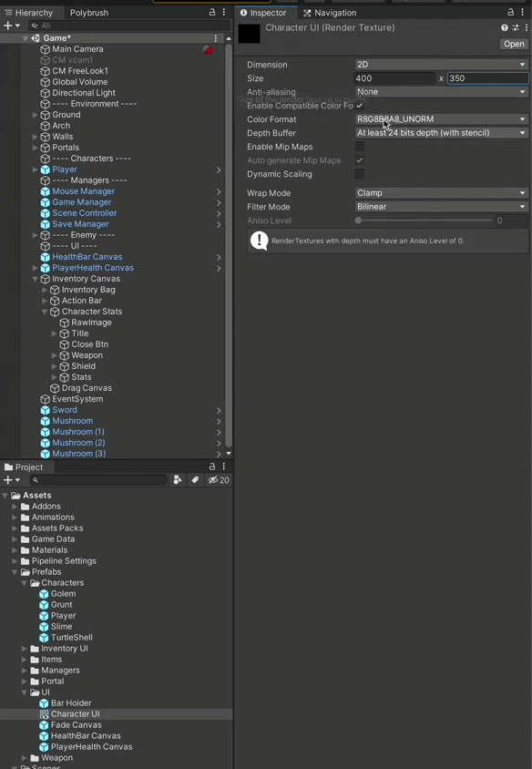The height and width of the screenshot is (769, 532).
Task: Uncheck Enable Compatible Color Format
Action: [359, 105]
